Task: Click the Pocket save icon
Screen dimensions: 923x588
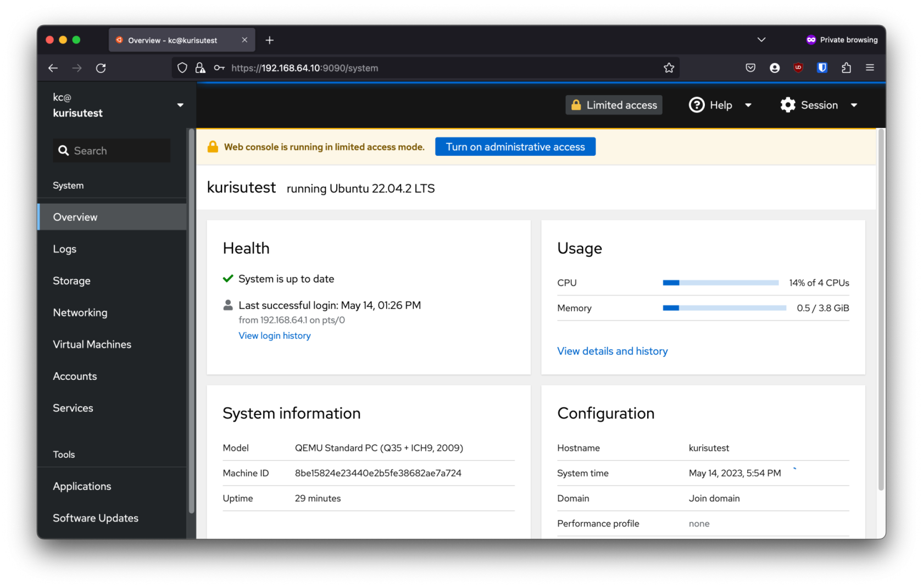Action: [x=750, y=68]
